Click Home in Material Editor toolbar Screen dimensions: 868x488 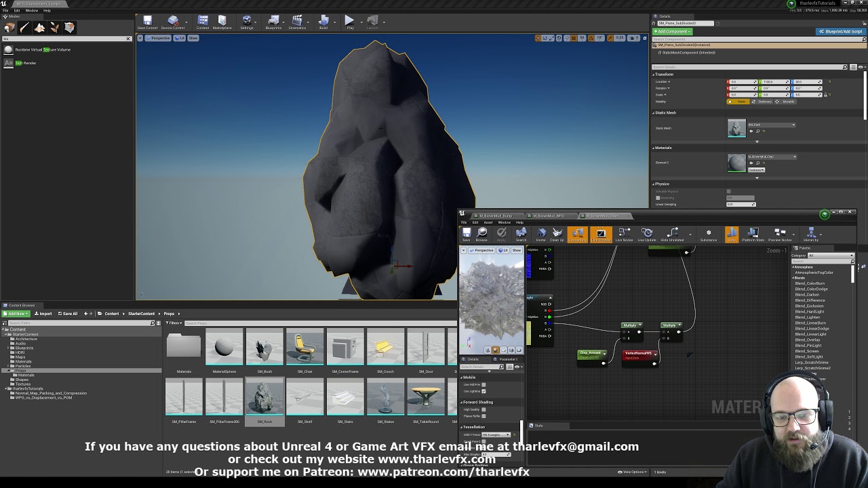[541, 235]
